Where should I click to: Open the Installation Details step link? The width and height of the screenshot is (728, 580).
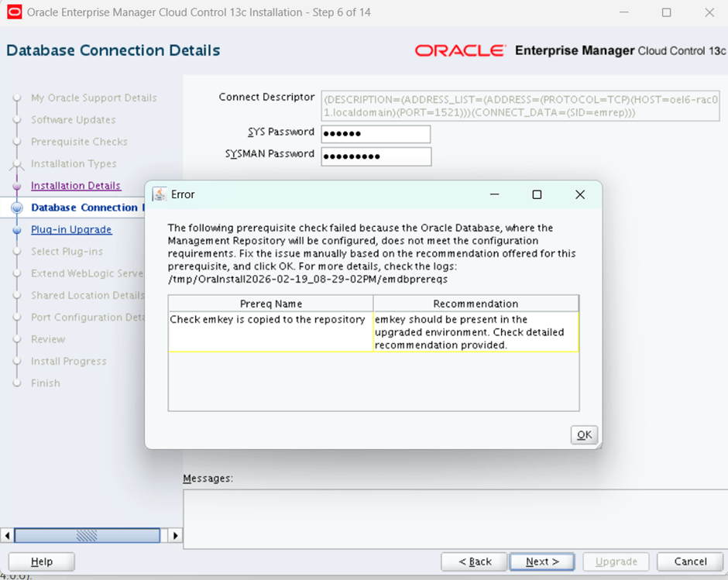[x=76, y=186]
